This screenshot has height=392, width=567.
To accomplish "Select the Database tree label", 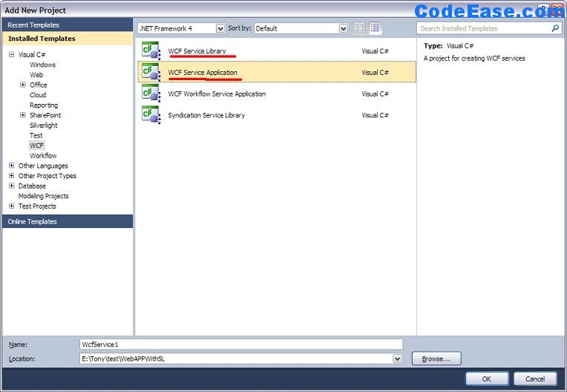I will click(x=32, y=186).
